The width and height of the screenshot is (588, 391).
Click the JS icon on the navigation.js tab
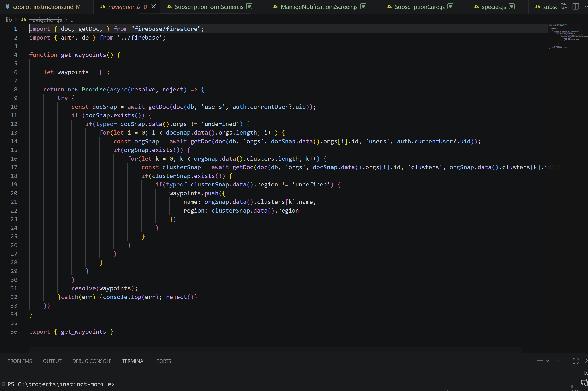click(x=103, y=7)
